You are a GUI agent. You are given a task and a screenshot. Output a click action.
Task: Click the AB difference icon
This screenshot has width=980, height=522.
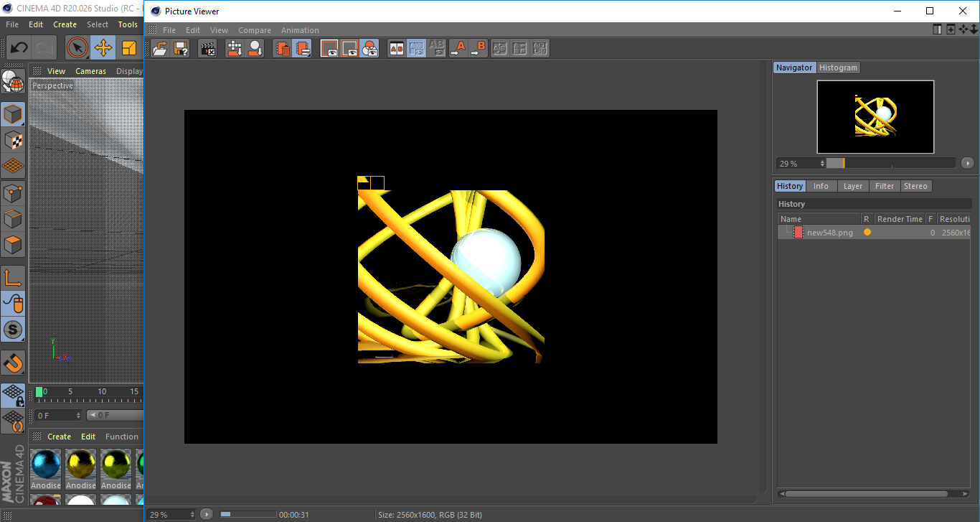coord(520,49)
